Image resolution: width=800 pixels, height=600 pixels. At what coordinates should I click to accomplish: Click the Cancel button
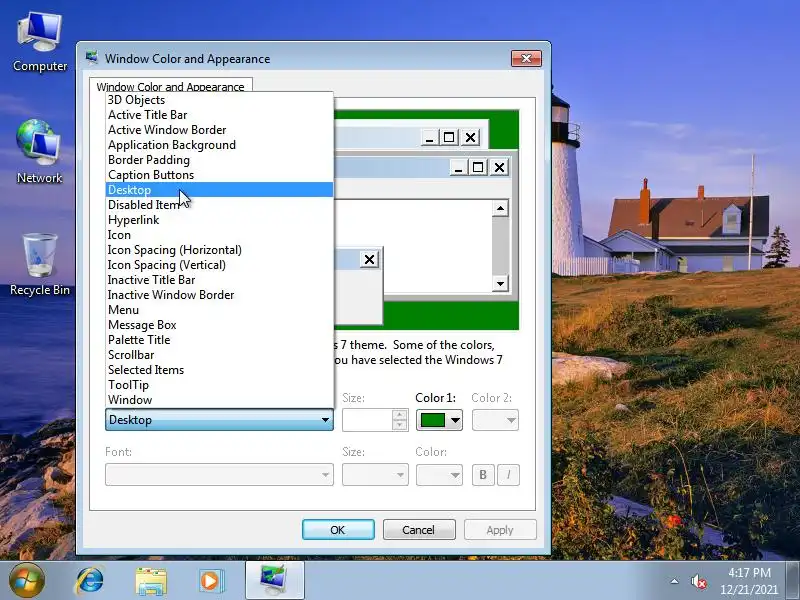coord(419,530)
